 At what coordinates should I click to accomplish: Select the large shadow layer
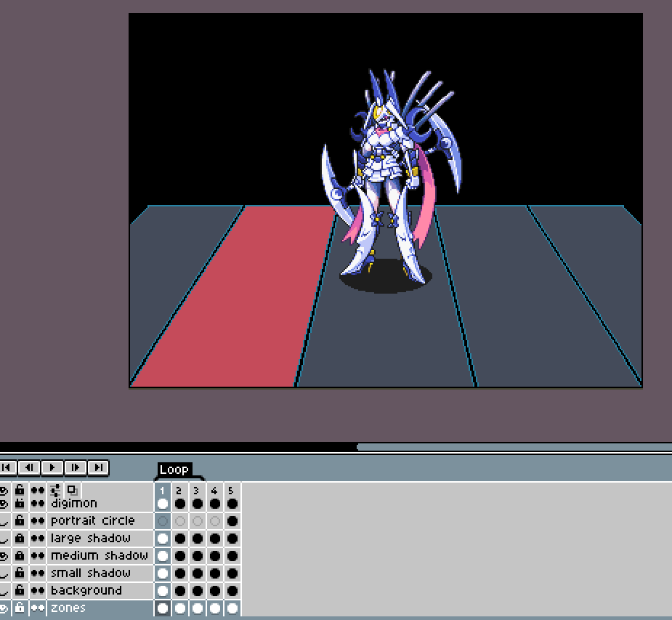pyautogui.click(x=100, y=539)
